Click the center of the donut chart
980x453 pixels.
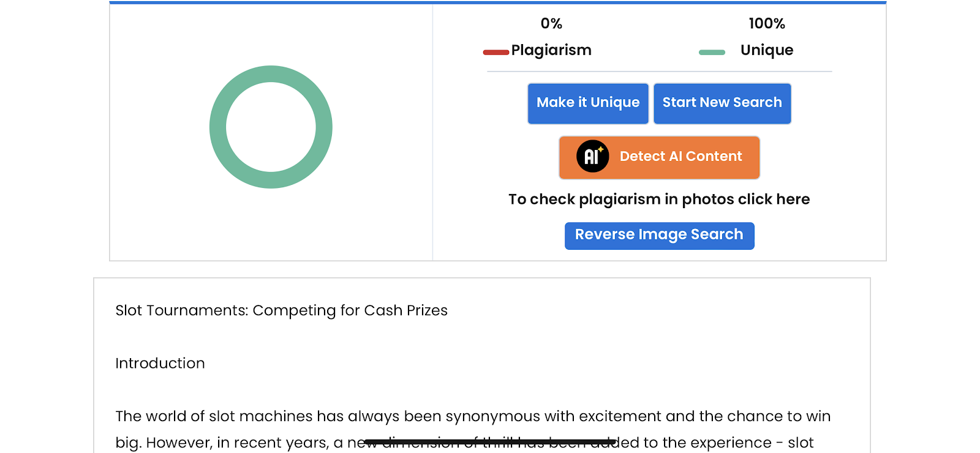pyautogui.click(x=271, y=127)
